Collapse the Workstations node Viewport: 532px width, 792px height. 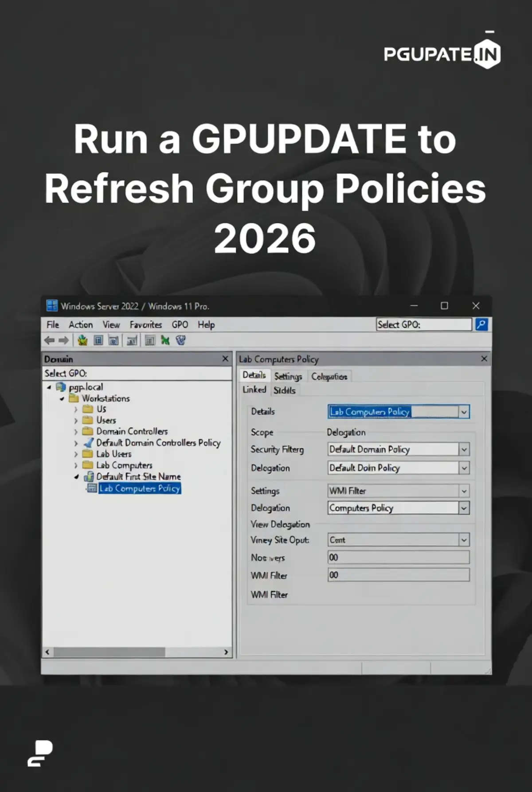click(62, 398)
